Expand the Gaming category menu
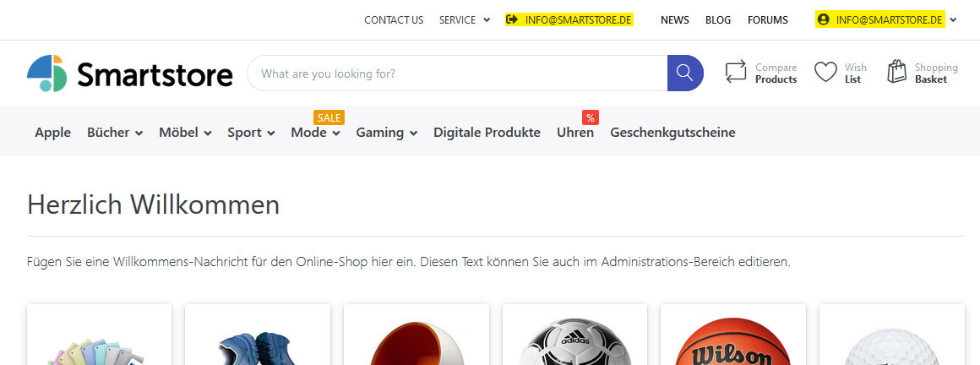Viewport: 980px width, 365px height. click(386, 133)
